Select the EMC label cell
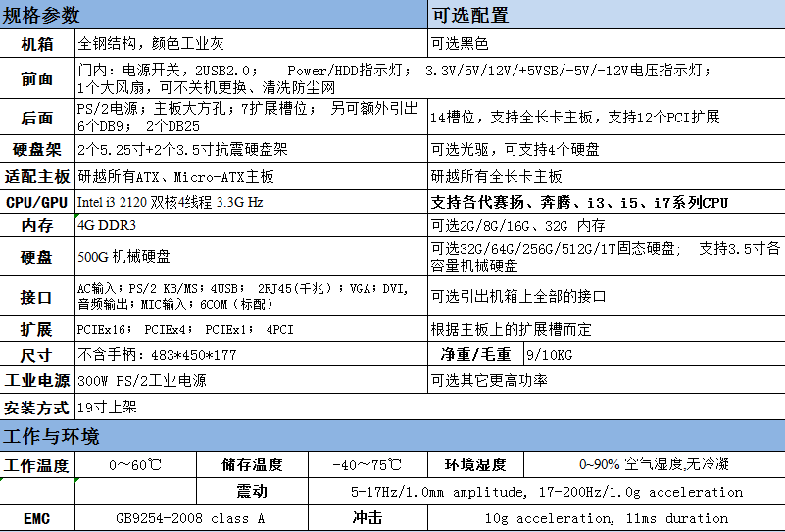This screenshot has width=785, height=532. coord(37,518)
